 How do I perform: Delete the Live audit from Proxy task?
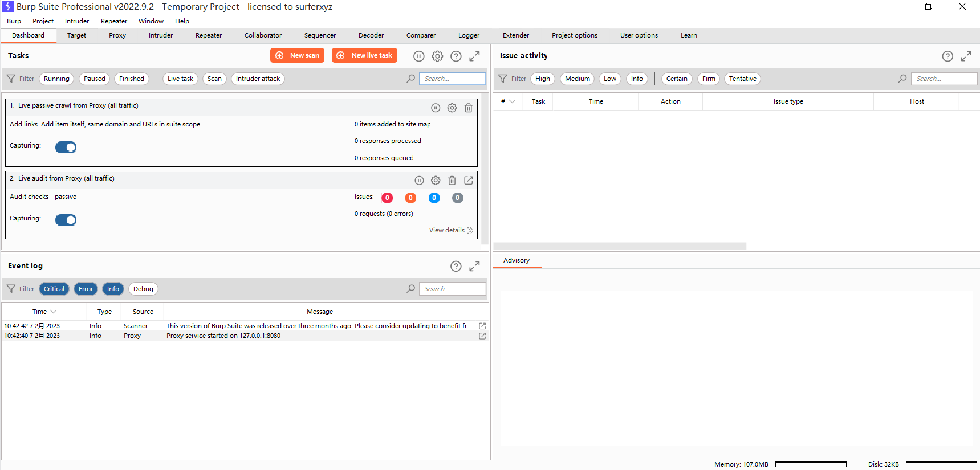452,181
